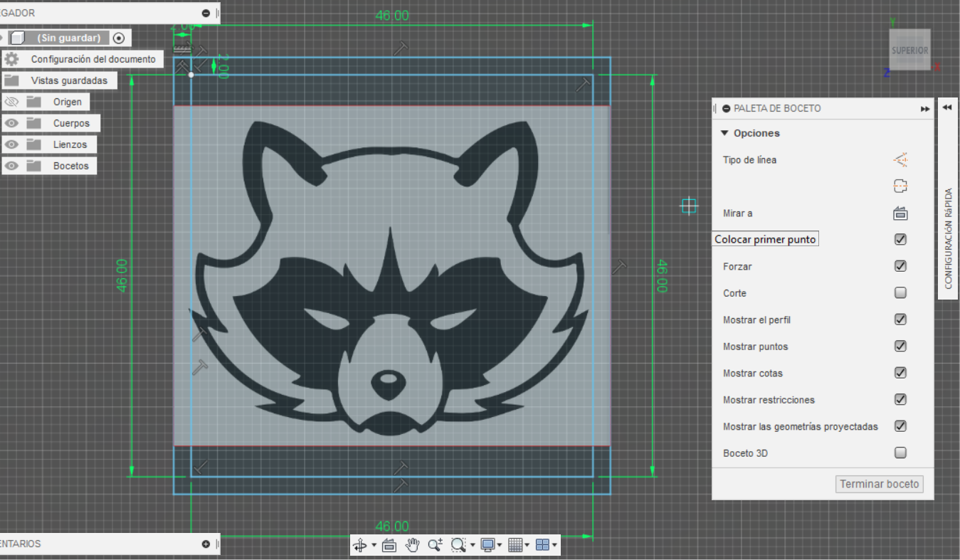The width and height of the screenshot is (960, 560).
Task: Click the SUPERIOR face of the view cube
Action: (x=909, y=51)
